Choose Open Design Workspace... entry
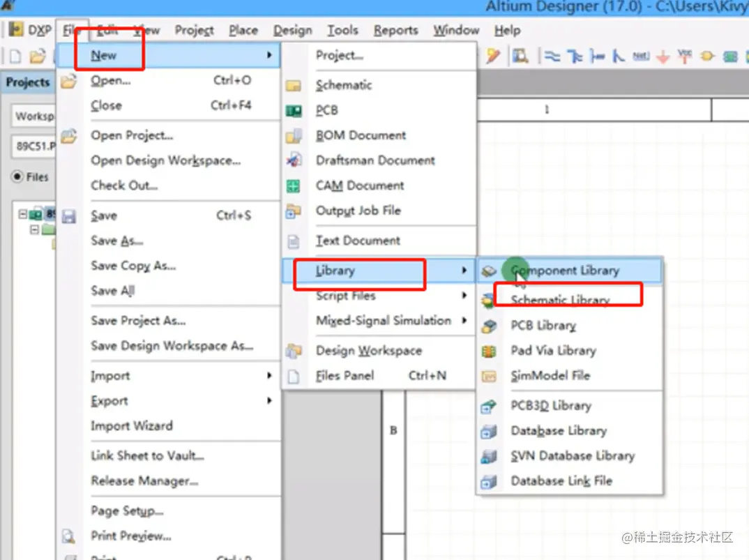Viewport: 749px width, 560px height. point(168,160)
